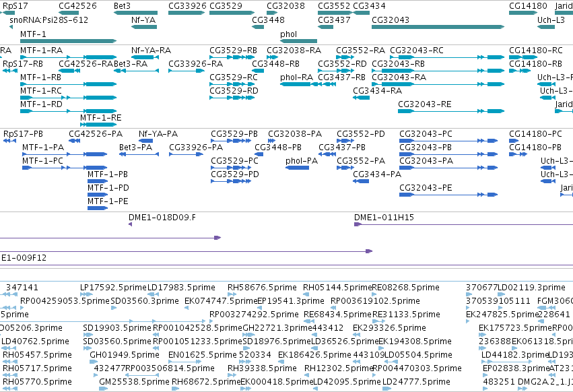Open EST LD24777.5prime
The image size is (573, 392).
tap(416, 382)
